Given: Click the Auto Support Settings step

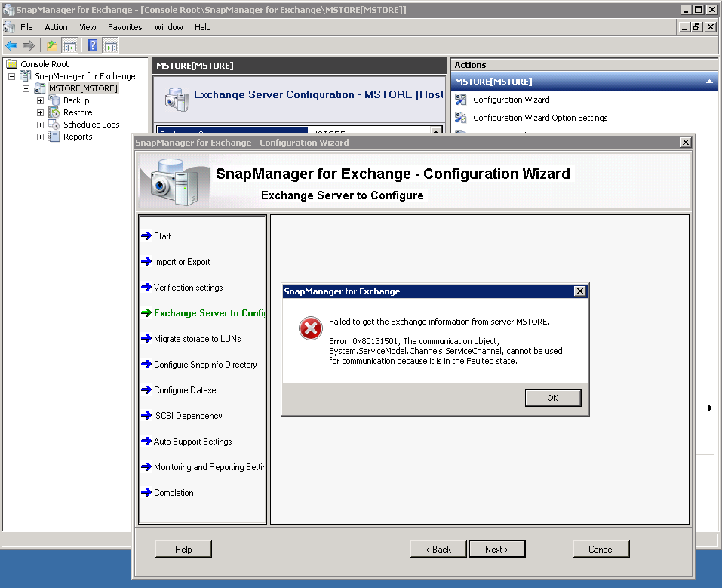Looking at the screenshot, I should click(193, 442).
